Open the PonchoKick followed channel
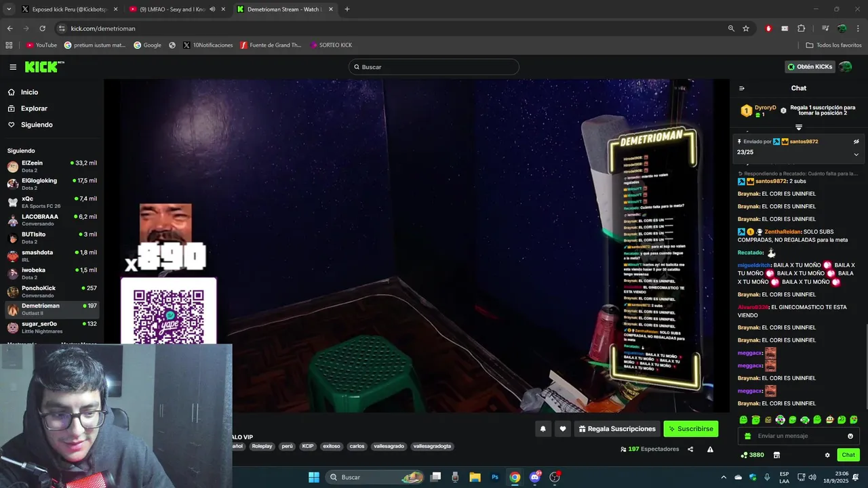The height and width of the screenshot is (488, 868). [x=52, y=291]
